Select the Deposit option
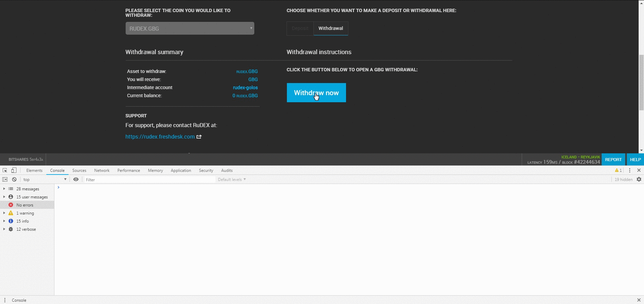Viewport: 644px width, 304px height. [x=300, y=29]
